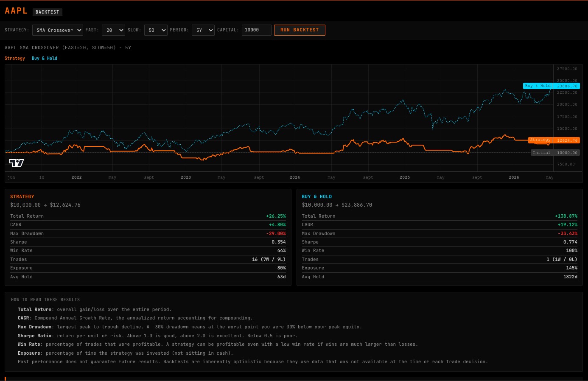Click the Run Backtest button
This screenshot has width=588, height=381.
tap(300, 30)
